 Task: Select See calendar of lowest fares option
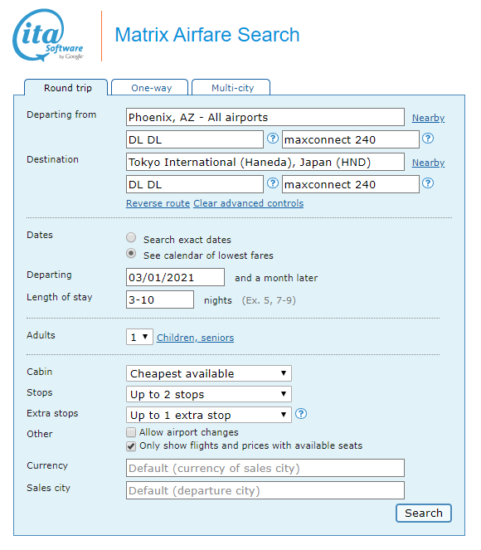tap(131, 253)
